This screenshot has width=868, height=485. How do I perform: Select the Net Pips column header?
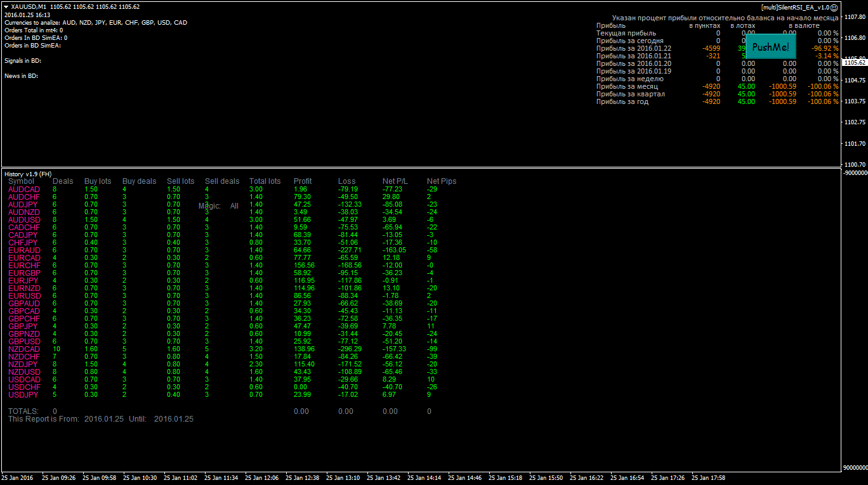pyautogui.click(x=442, y=181)
